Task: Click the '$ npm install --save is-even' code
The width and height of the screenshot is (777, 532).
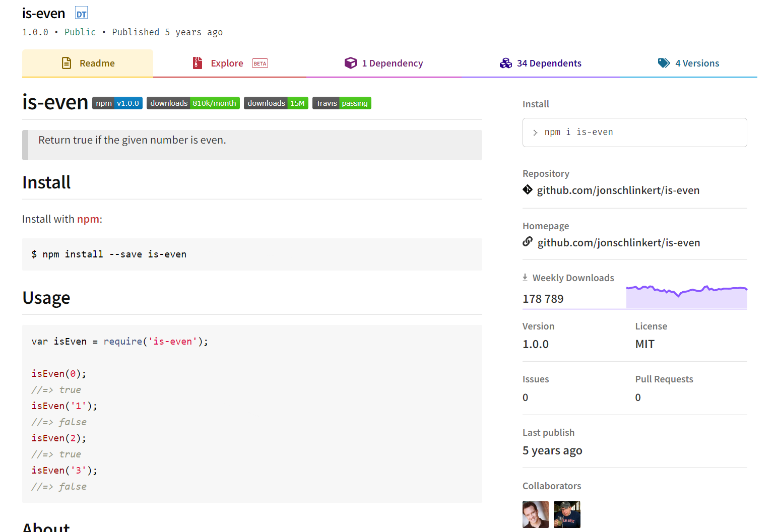Action: 109,254
